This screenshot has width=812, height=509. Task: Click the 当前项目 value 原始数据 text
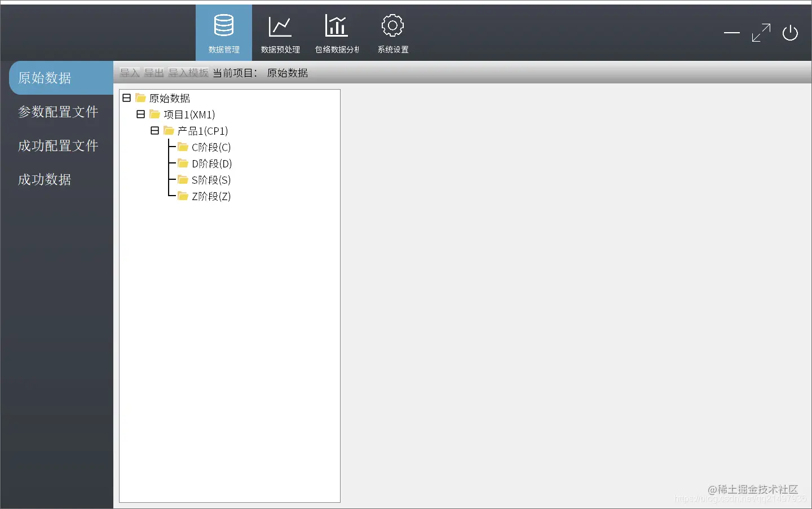pos(288,73)
